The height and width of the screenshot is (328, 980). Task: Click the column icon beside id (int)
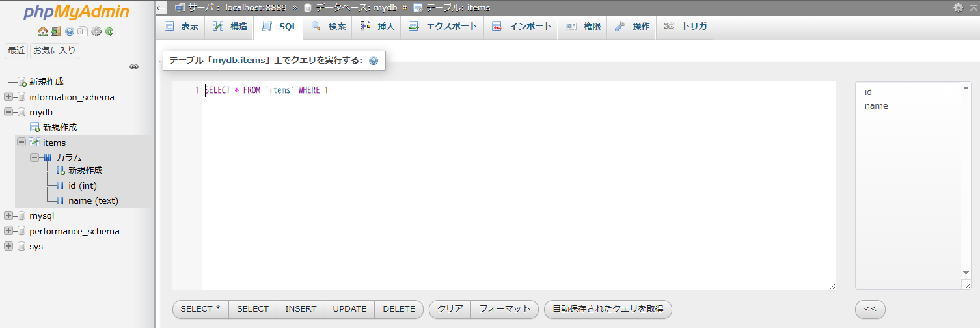(x=60, y=185)
